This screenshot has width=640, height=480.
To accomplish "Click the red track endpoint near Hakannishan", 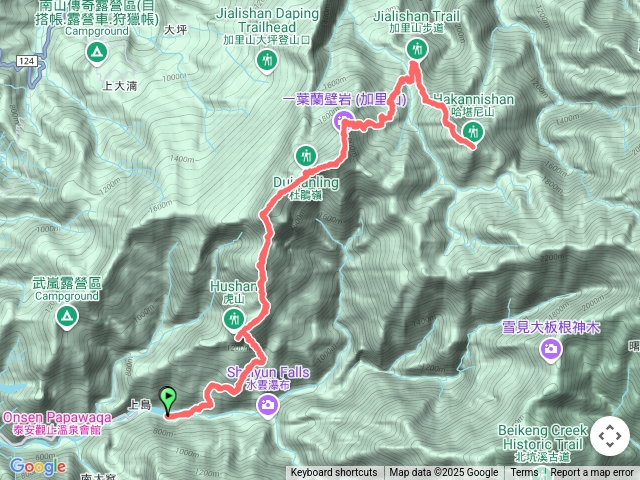I will (x=473, y=147).
